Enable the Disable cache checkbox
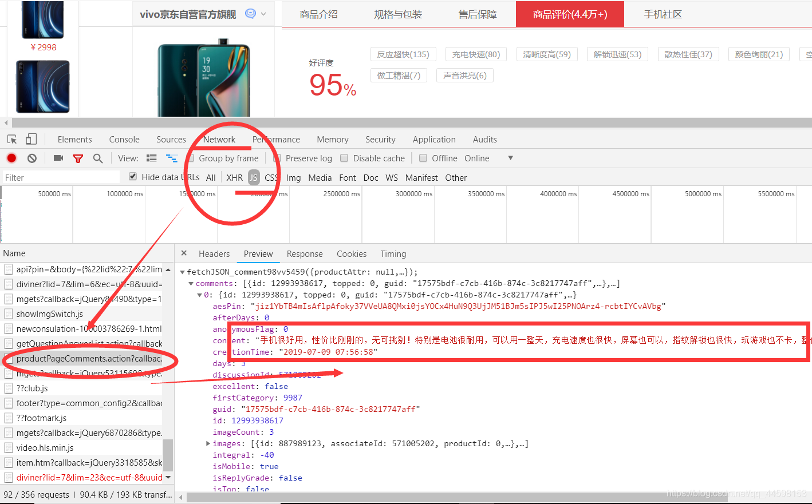 [344, 158]
